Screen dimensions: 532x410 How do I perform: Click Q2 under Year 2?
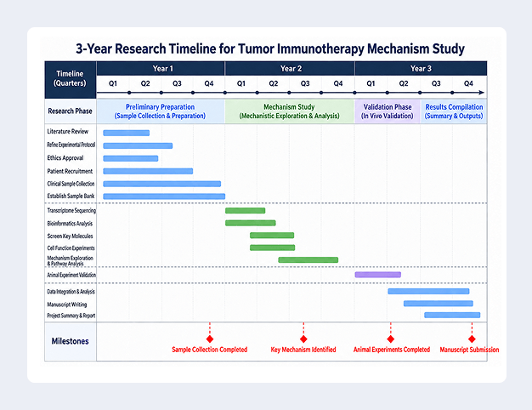(273, 83)
